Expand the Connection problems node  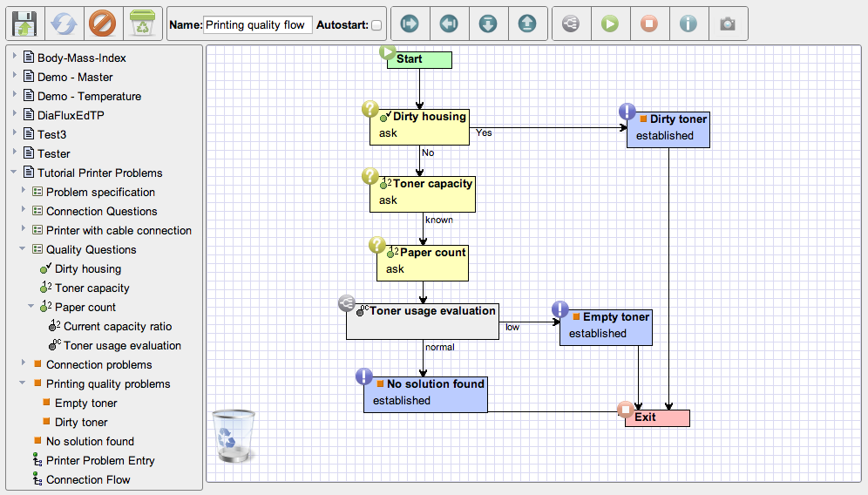pos(24,363)
